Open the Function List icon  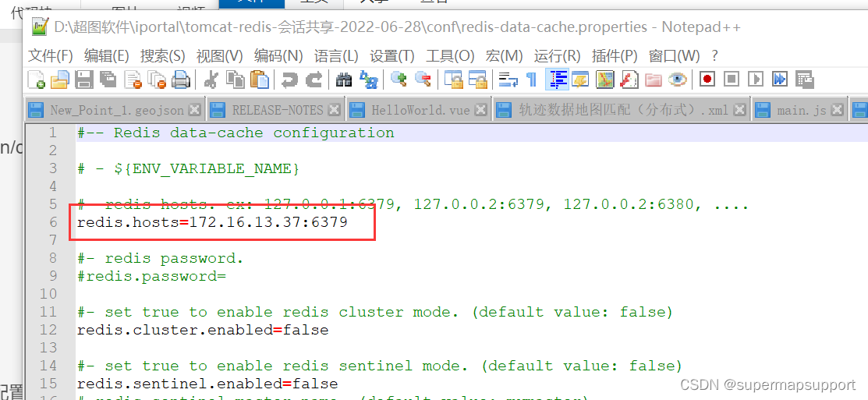629,80
